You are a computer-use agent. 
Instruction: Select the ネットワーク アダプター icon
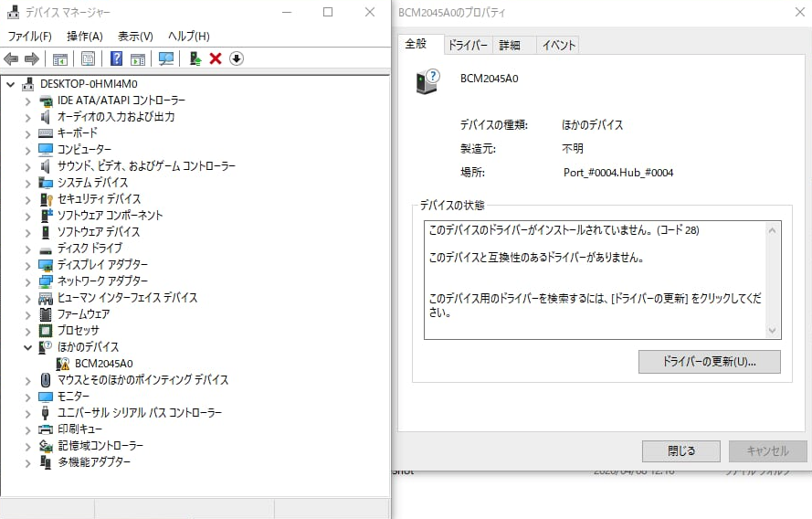pyautogui.click(x=46, y=281)
